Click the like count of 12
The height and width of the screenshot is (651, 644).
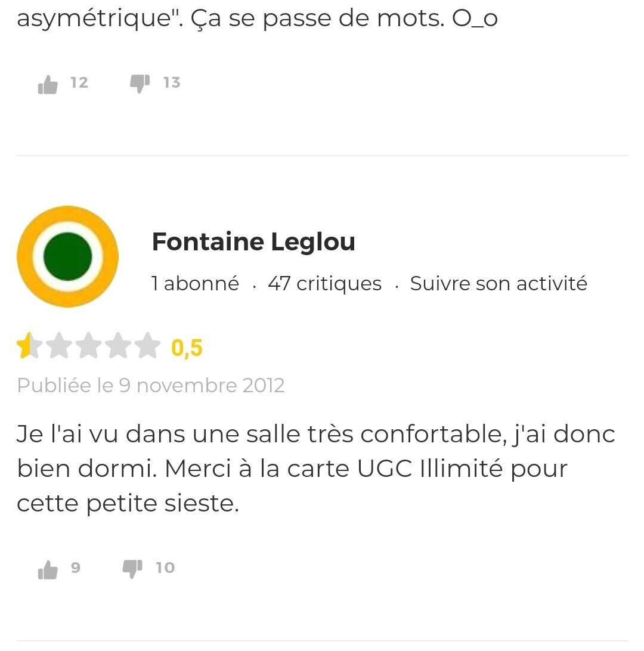click(79, 83)
